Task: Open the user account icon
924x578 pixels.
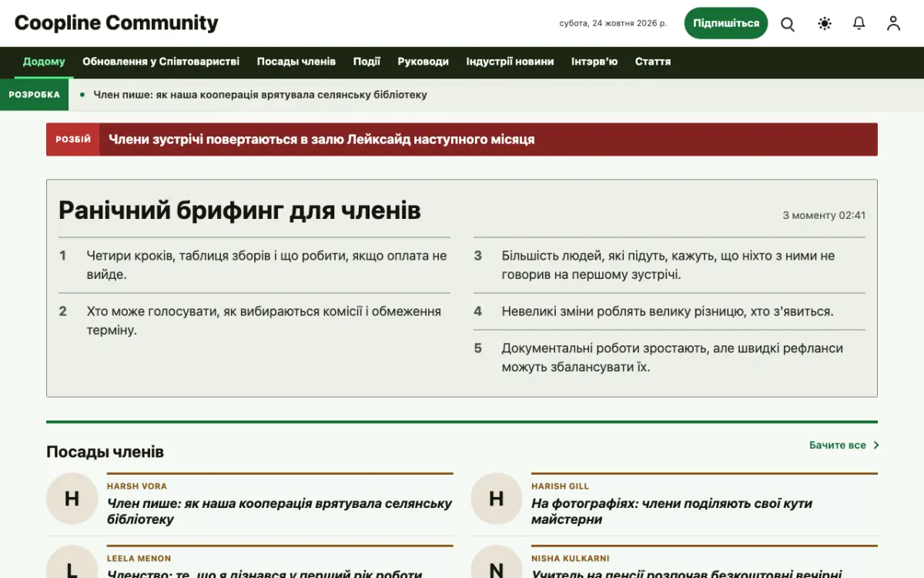Action: [893, 24]
